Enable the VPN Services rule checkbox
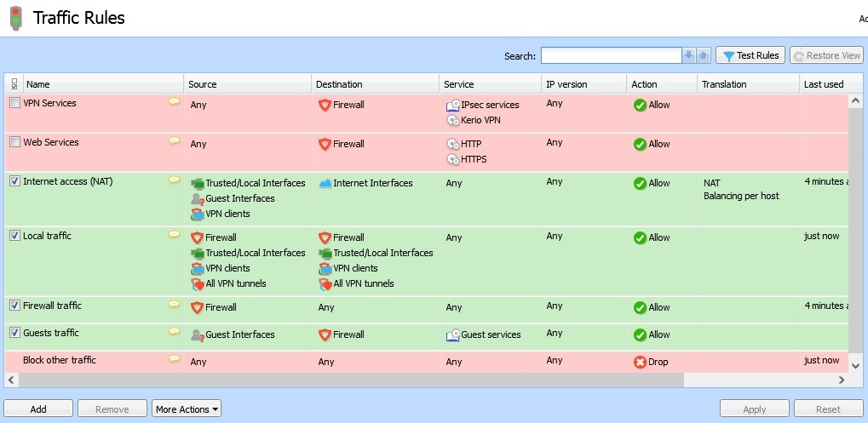 point(14,103)
